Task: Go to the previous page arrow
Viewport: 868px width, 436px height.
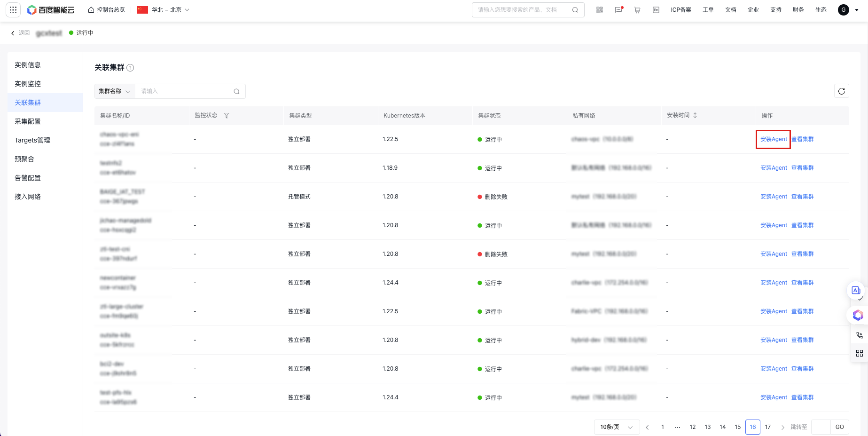Action: click(x=648, y=427)
